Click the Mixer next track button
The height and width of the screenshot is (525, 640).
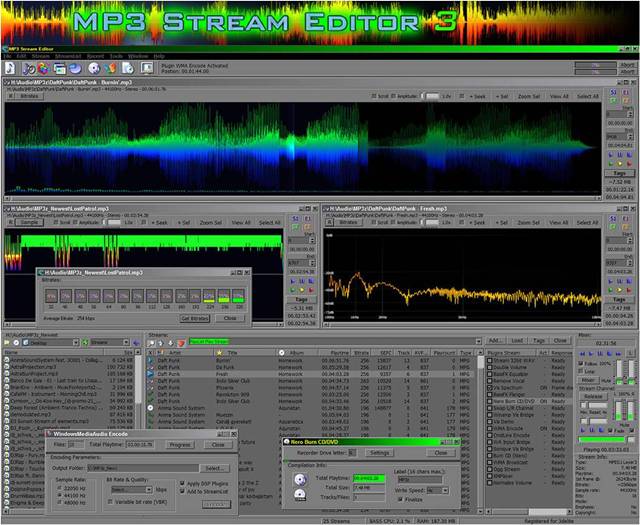[x=618, y=354]
